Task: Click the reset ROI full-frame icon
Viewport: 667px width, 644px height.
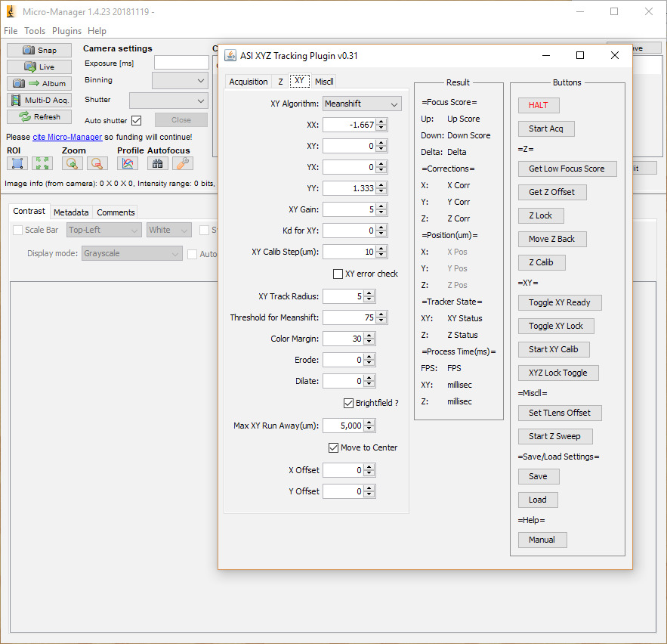Action: point(42,163)
